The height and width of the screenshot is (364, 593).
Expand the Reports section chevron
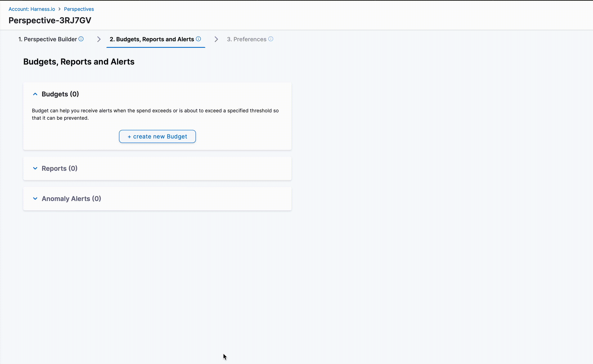[35, 168]
